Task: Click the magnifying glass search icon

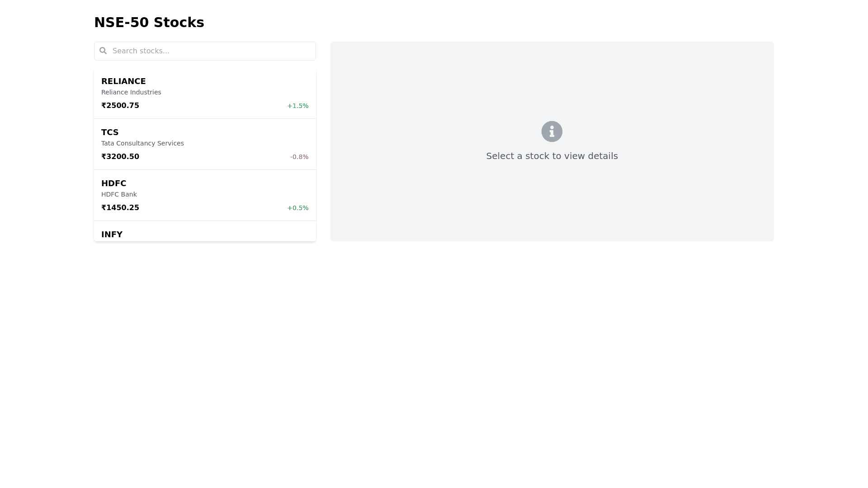Action: [103, 51]
